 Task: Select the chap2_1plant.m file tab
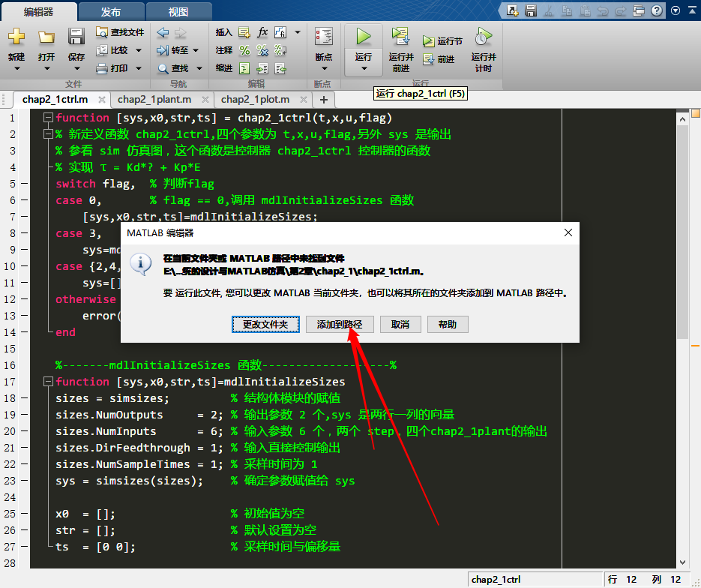pyautogui.click(x=154, y=99)
